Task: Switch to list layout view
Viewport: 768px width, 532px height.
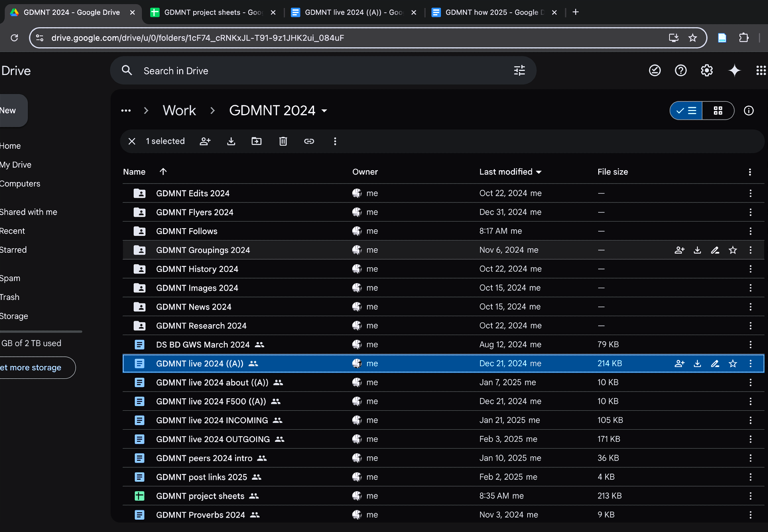Action: pyautogui.click(x=687, y=111)
